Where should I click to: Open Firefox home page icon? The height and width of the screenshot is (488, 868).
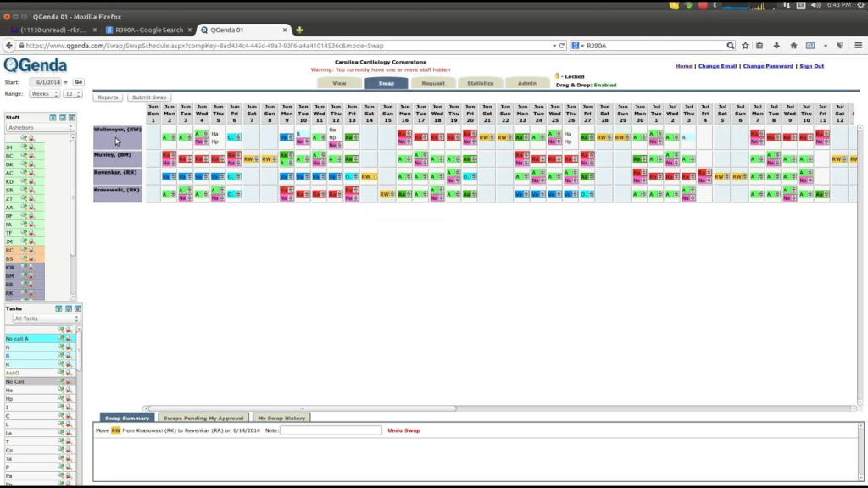[x=793, y=46]
